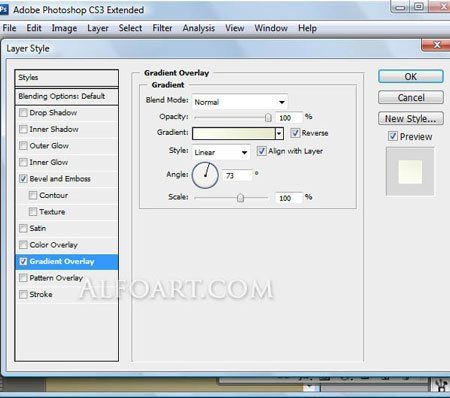Click the style preview thumbnail

pyautogui.click(x=410, y=172)
